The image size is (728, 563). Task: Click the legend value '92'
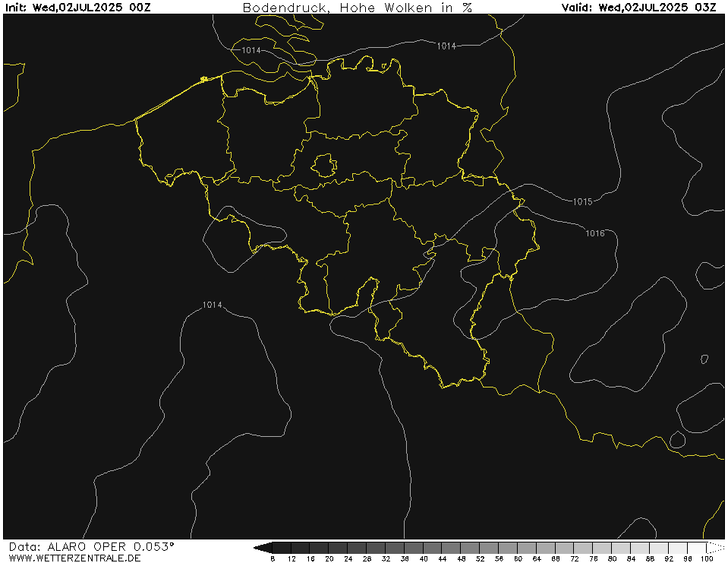tap(669, 558)
